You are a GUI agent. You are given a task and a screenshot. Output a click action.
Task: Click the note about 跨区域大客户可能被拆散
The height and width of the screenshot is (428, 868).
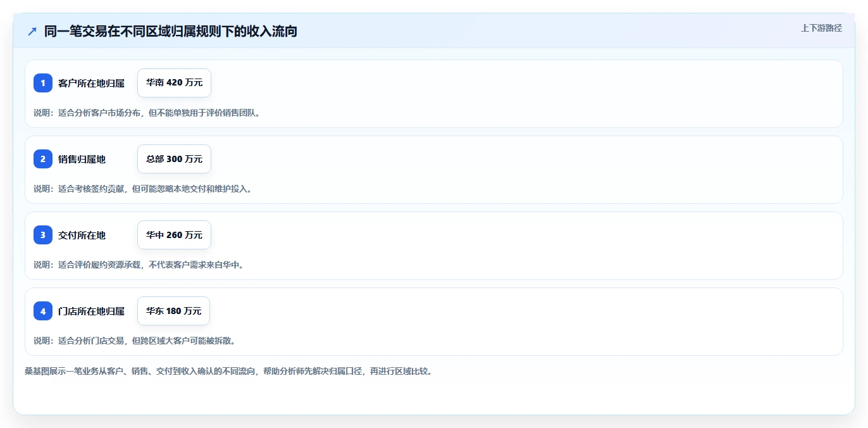pyautogui.click(x=134, y=341)
